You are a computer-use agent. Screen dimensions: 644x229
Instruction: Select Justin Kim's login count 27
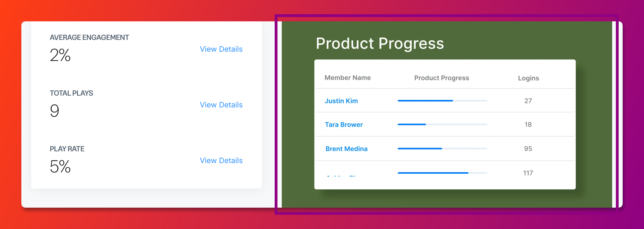[528, 101]
